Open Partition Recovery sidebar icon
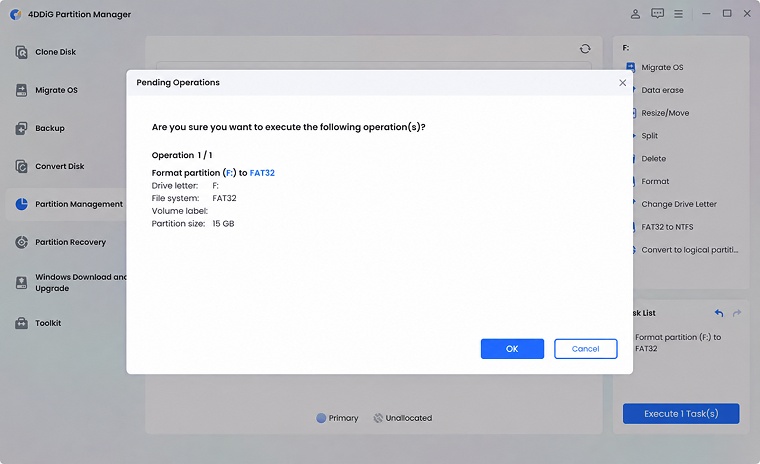The image size is (760, 464). point(21,242)
